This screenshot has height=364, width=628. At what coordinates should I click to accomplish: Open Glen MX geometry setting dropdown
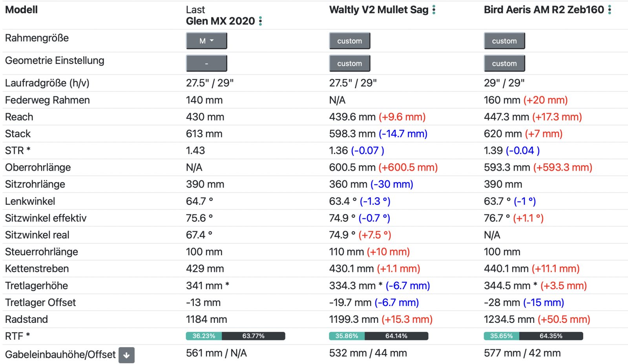206,64
